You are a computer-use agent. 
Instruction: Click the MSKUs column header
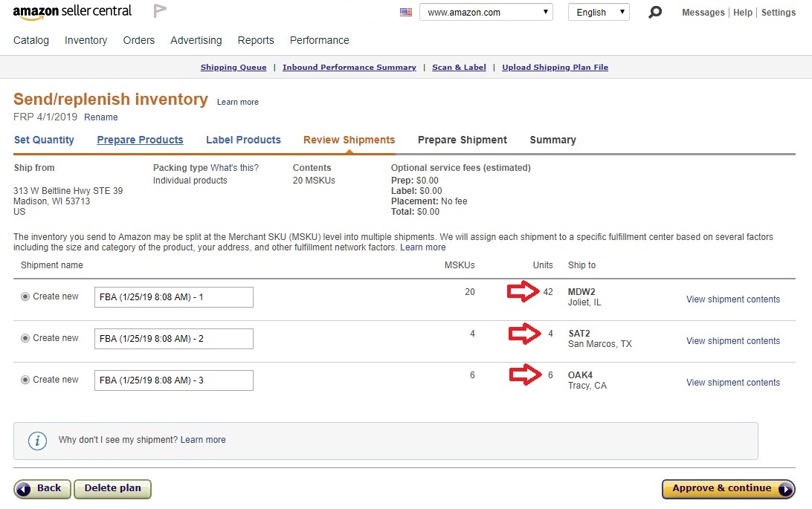point(460,265)
